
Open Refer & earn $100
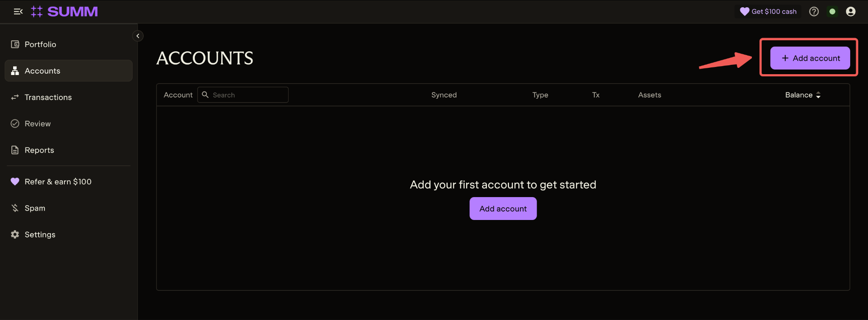[58, 181]
